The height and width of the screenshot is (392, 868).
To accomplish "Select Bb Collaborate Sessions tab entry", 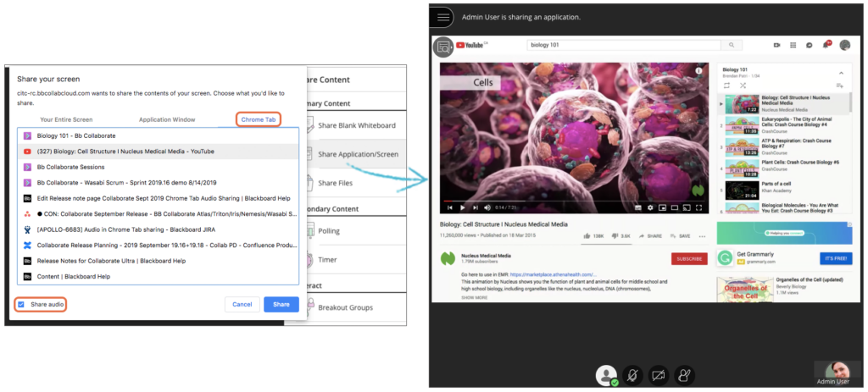I will click(x=159, y=167).
